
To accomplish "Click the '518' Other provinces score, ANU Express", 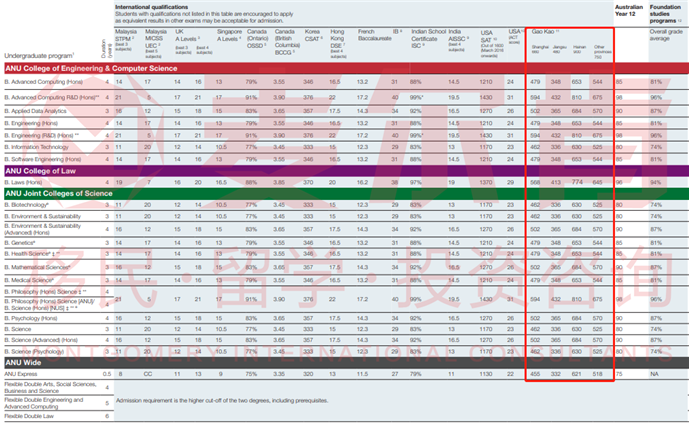I will point(598,374).
